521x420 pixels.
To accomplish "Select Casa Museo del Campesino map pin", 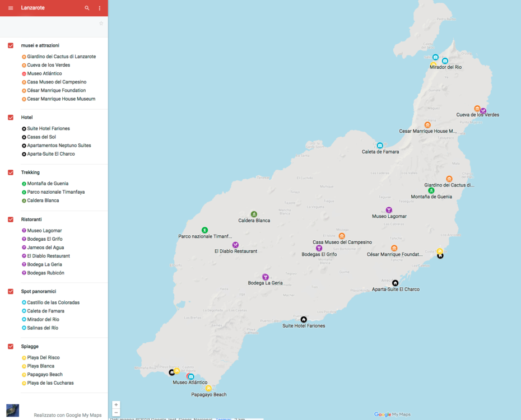I will coord(342,236).
